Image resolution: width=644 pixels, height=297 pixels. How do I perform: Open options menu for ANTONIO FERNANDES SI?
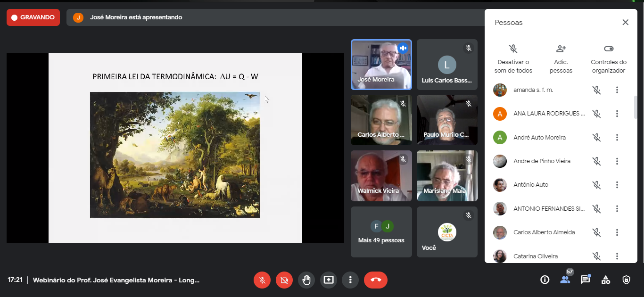tap(617, 209)
